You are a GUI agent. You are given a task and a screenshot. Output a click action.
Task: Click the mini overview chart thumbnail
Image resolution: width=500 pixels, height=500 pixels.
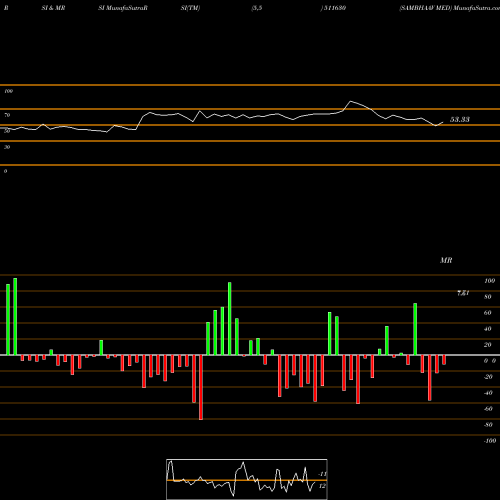click(247, 479)
